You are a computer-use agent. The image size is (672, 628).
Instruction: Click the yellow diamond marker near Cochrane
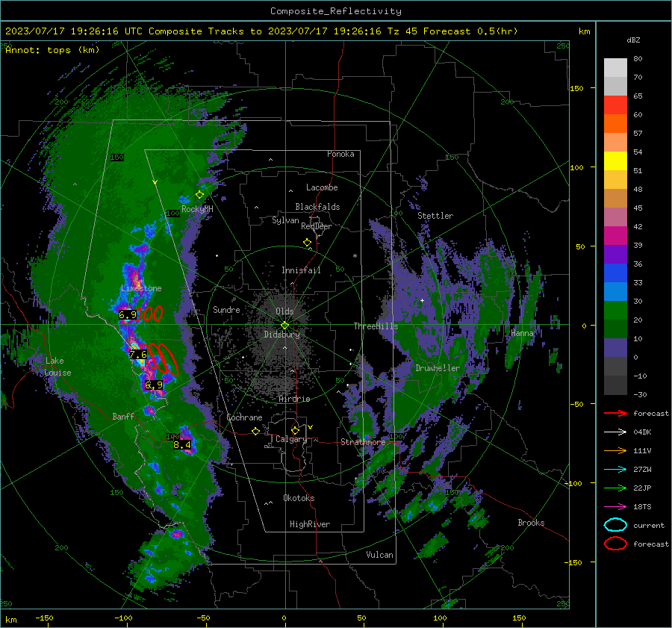coord(255,432)
